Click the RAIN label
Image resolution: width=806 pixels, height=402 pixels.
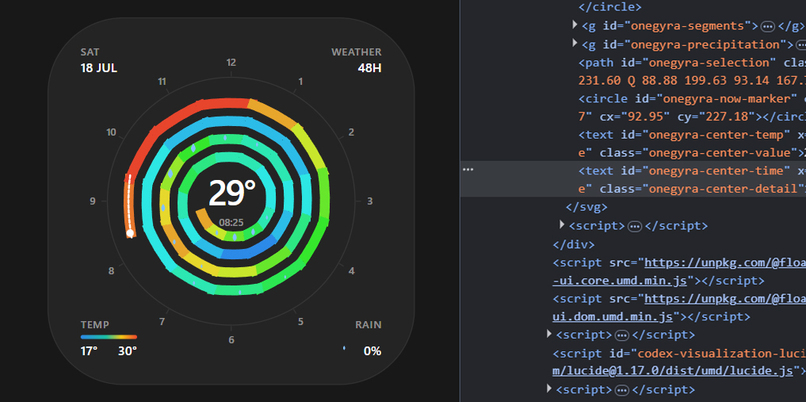(x=369, y=325)
